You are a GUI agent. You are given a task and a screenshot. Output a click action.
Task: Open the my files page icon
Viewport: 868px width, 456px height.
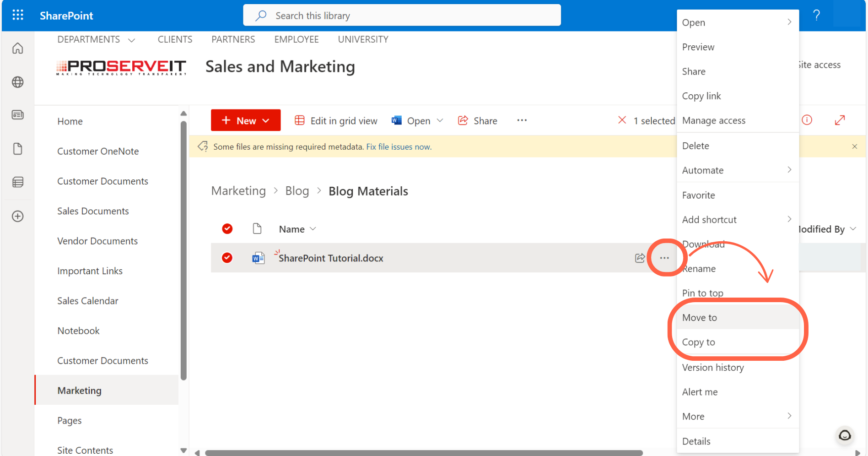click(18, 149)
